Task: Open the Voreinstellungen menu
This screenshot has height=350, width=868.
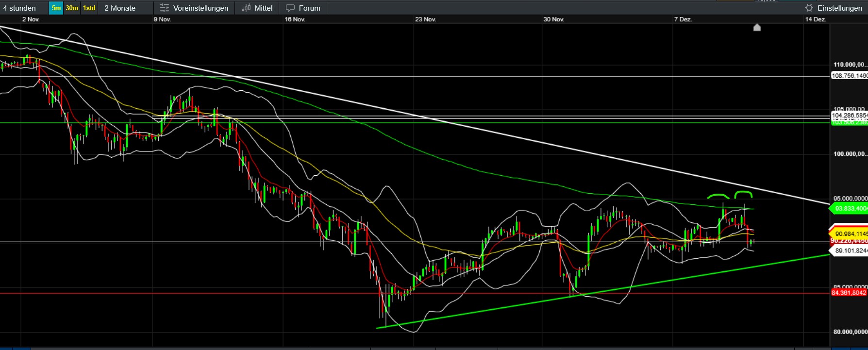Action: (200, 8)
